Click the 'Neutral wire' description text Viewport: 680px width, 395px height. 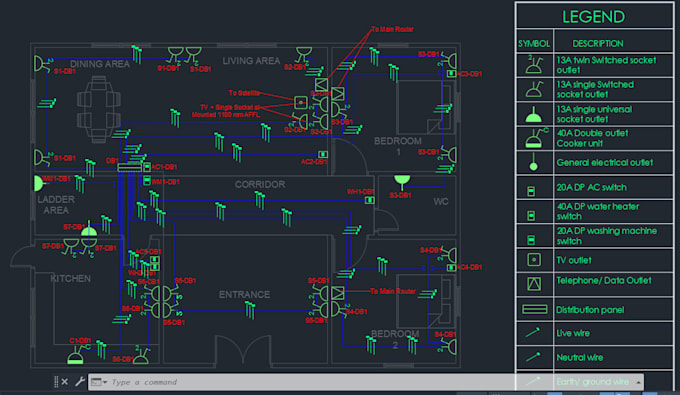pyautogui.click(x=579, y=357)
